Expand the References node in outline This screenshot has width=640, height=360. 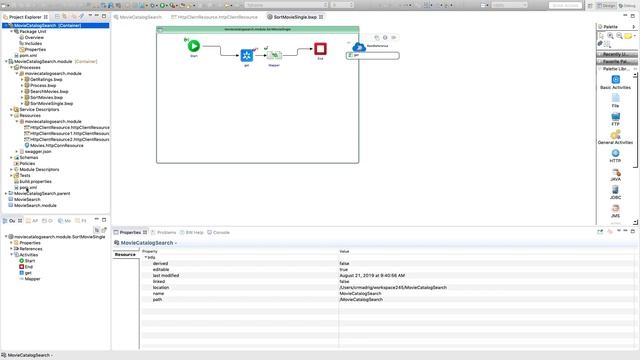(x=11, y=249)
